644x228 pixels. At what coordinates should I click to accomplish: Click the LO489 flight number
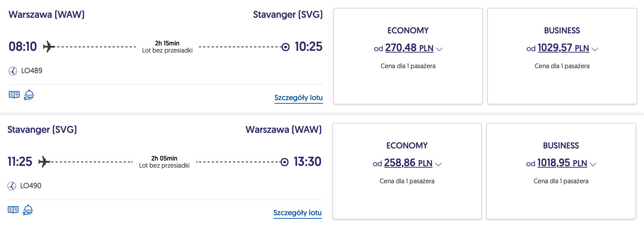pyautogui.click(x=32, y=71)
